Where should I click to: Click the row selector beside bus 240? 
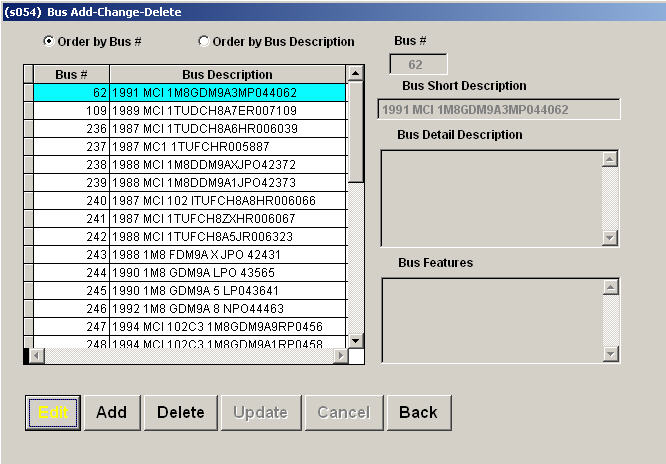tap(28, 201)
